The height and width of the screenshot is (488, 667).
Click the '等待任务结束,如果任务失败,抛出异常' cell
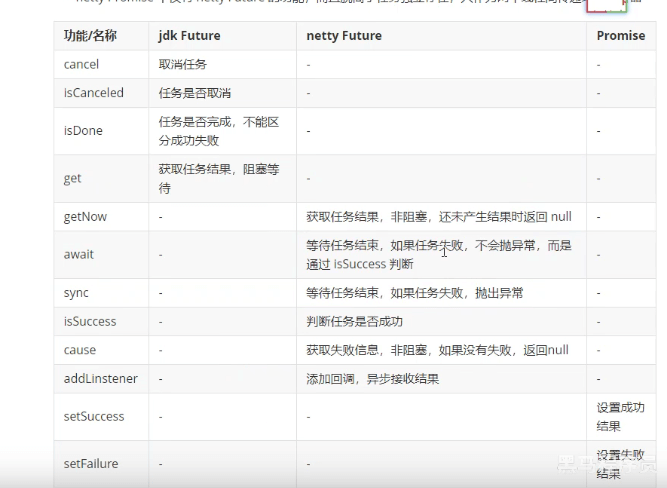(x=441, y=293)
